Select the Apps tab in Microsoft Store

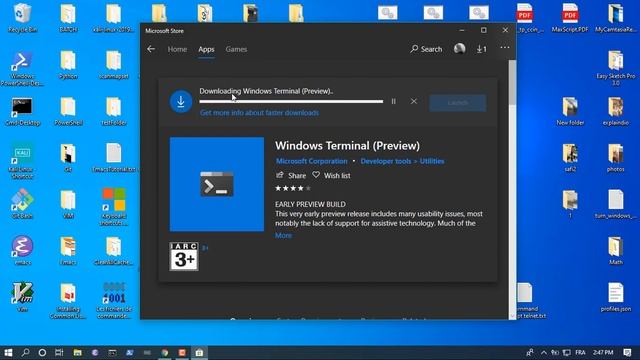206,49
